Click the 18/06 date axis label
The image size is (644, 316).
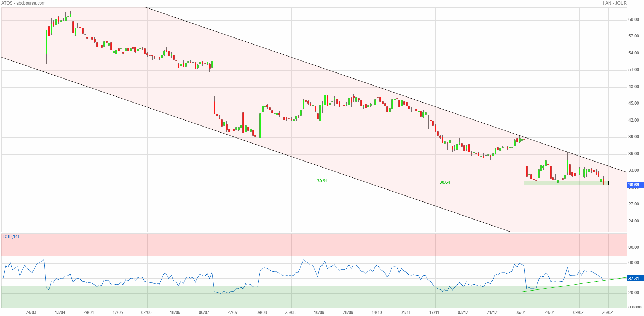click(175, 312)
